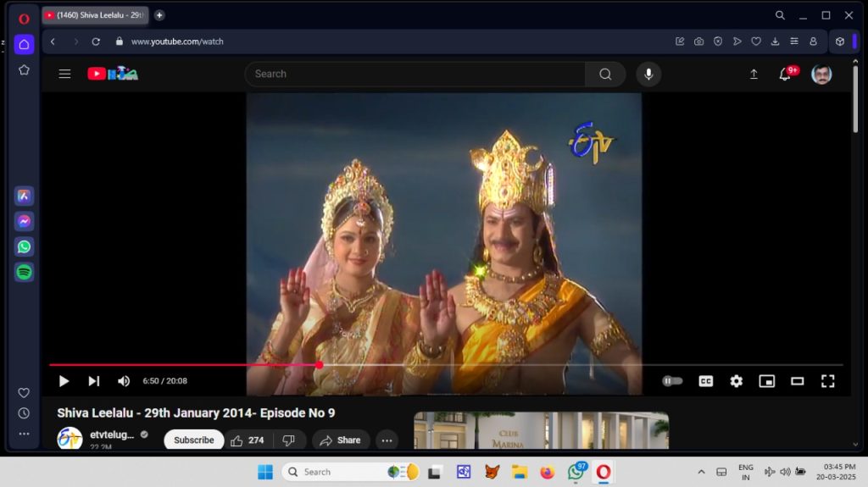Select the Shiva Leelalu browser tab
Viewport: 868px width, 487px height.
(x=95, y=15)
